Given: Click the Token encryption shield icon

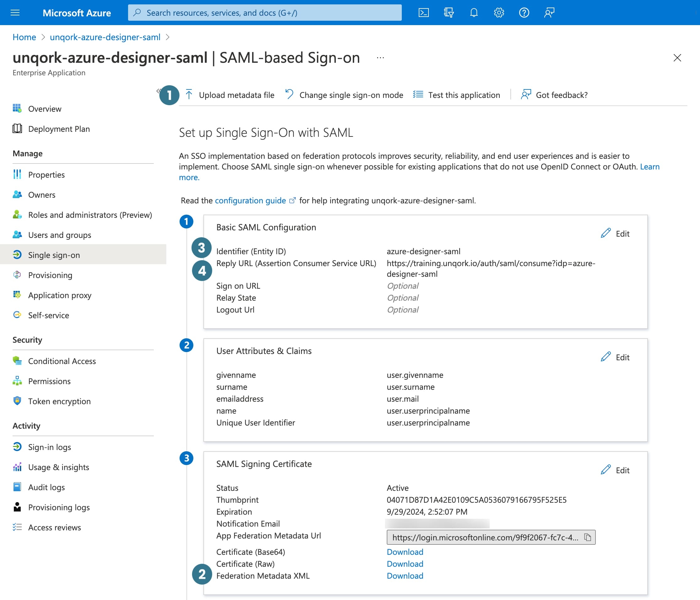Looking at the screenshot, I should [x=17, y=401].
